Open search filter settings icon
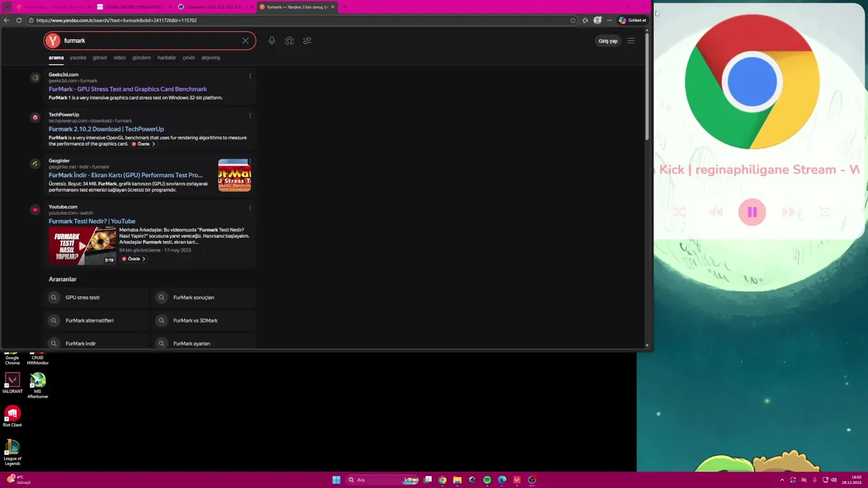 [x=307, y=41]
